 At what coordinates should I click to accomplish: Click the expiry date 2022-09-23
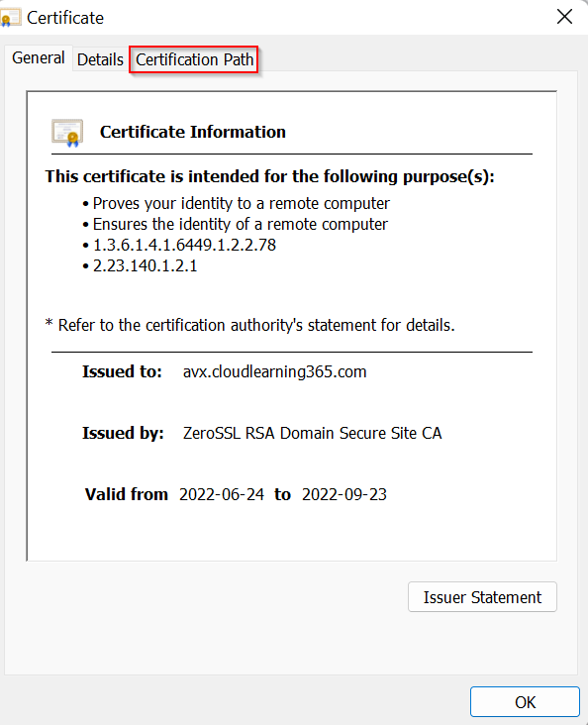(x=344, y=495)
